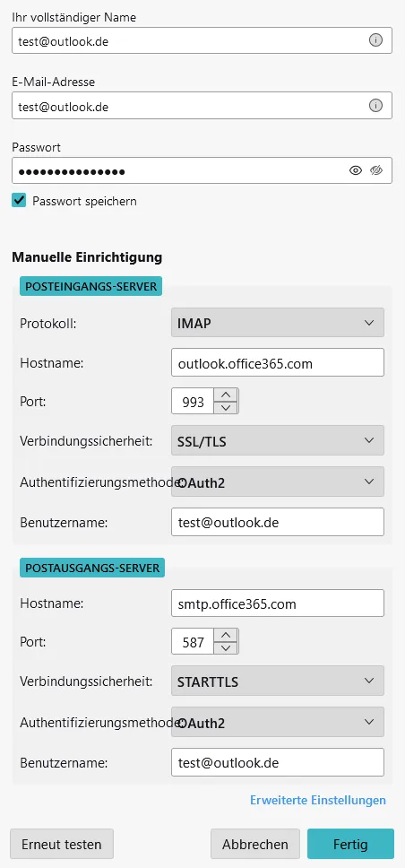The image size is (405, 868).
Task: Increase the outgoing port 587 with the up arrow
Action: 225,636
